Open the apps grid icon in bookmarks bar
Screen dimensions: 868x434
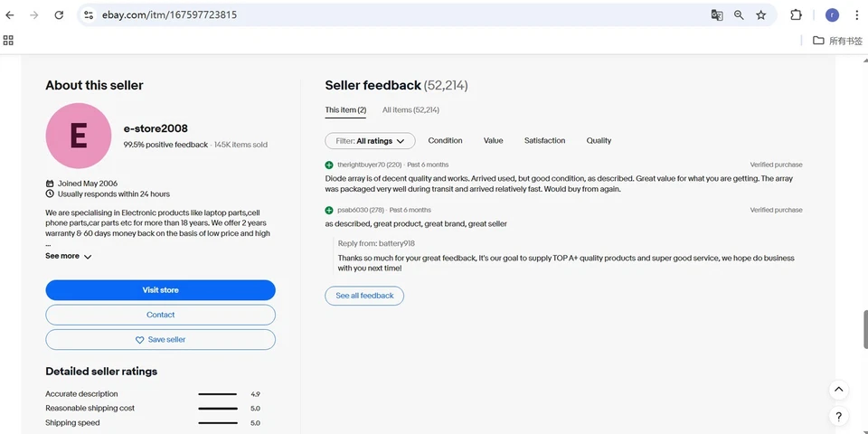tap(9, 40)
